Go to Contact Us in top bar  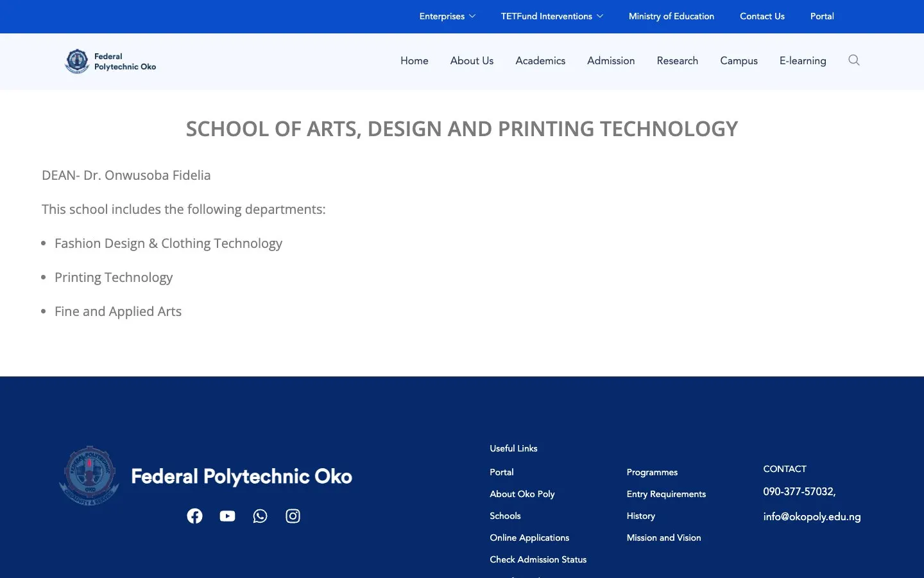pos(762,16)
